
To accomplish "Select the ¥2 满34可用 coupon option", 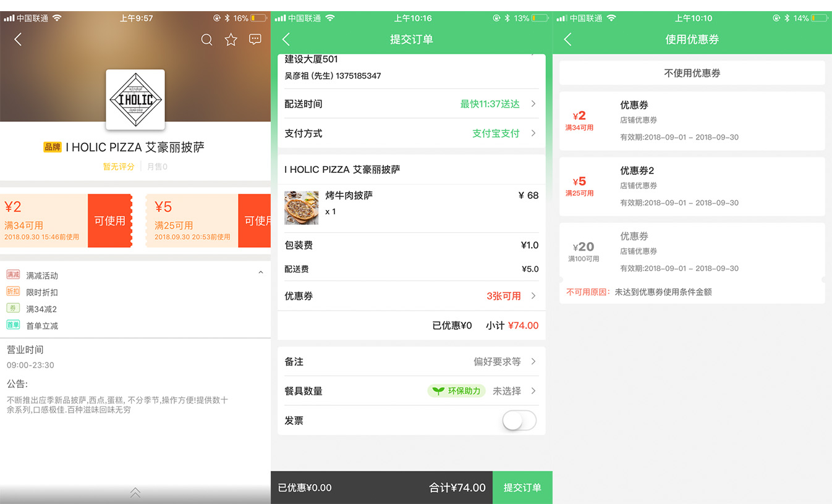I will 692,121.
